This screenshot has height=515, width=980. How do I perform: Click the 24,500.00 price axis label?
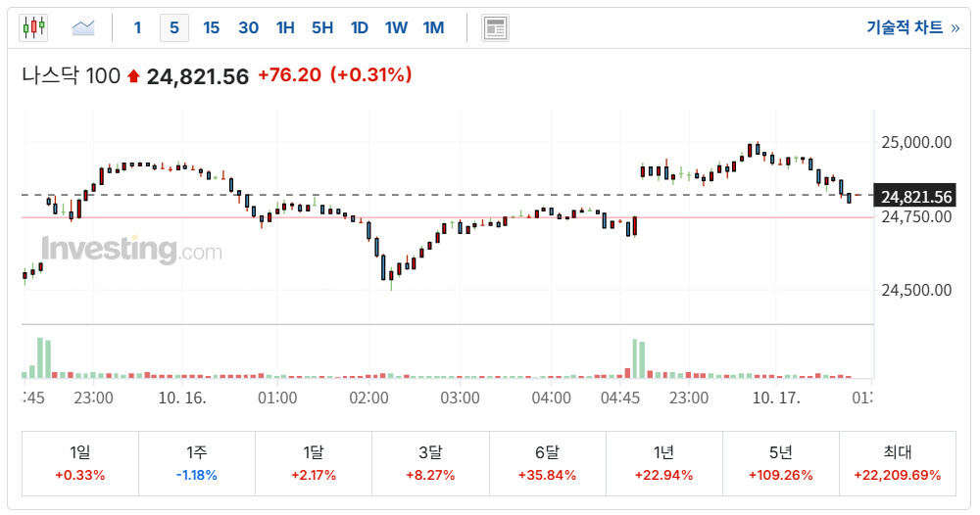pos(916,290)
